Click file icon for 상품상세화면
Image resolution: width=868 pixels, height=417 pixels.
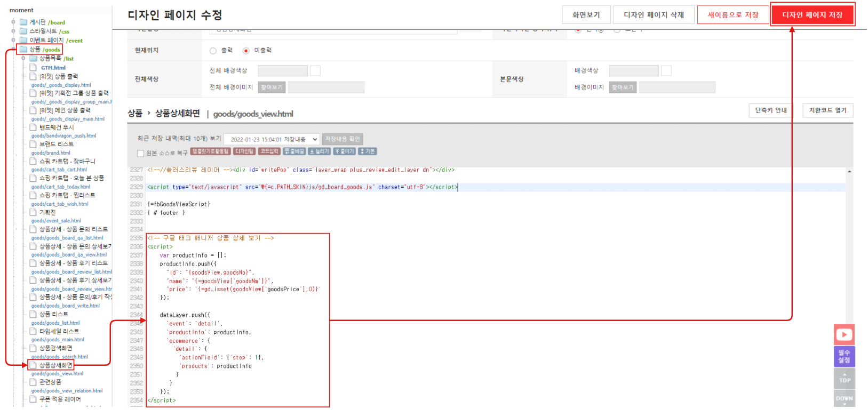33,365
